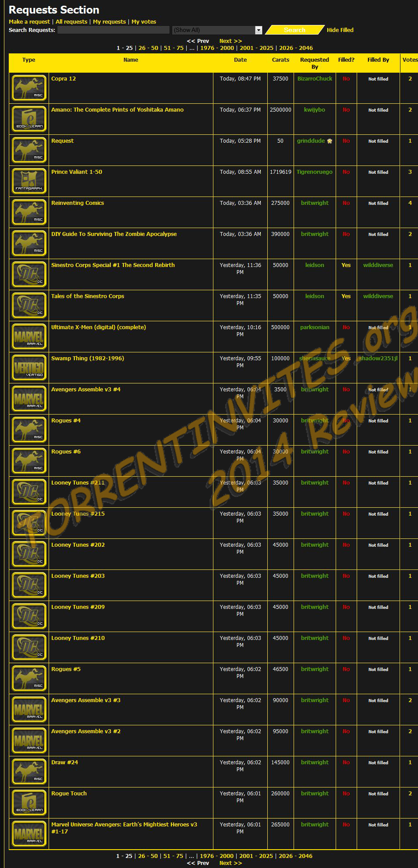Open the DC icon for Looney Tunes #215
The height and width of the screenshot is (868, 418).
(x=29, y=523)
